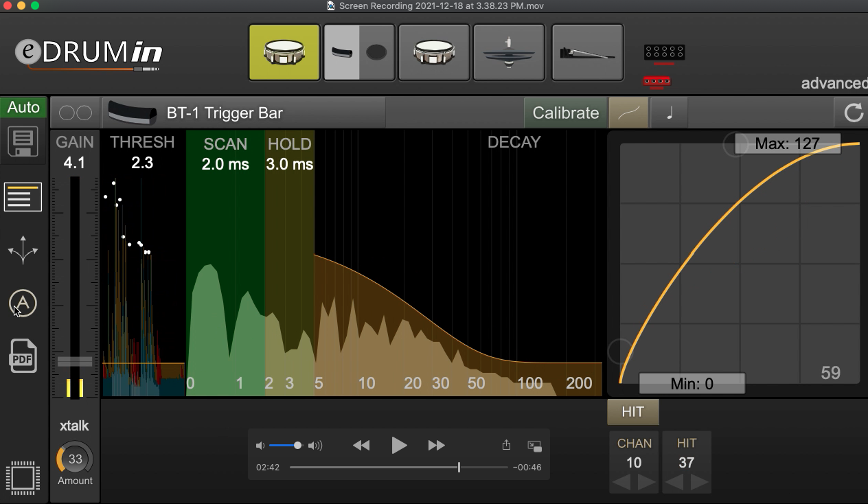Click the gain fader handle

point(74,362)
